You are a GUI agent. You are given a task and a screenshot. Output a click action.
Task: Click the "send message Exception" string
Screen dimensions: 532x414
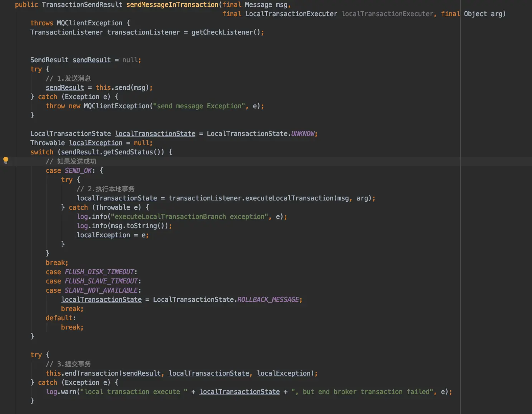click(199, 106)
